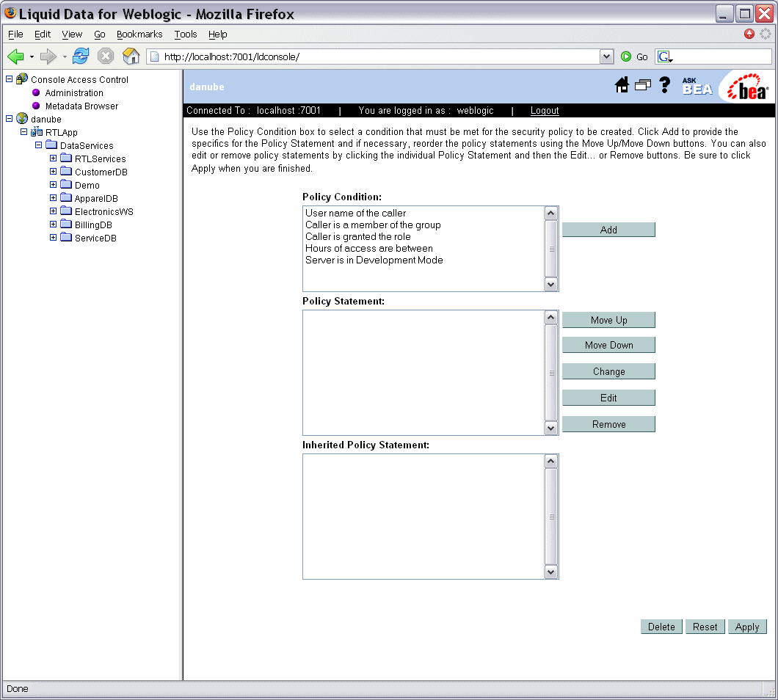Image resolution: width=778 pixels, height=700 pixels.
Task: Collapse the Console Access Control node
Action: click(x=9, y=79)
